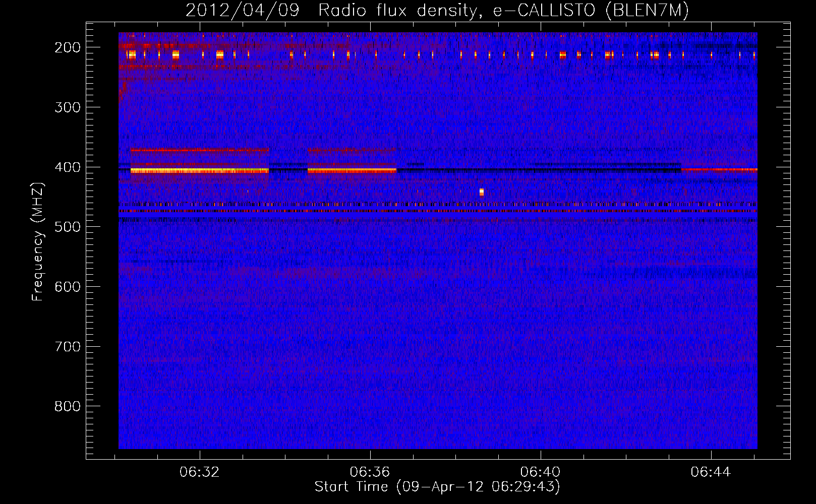This screenshot has width=816, height=504.
Task: Click the plot title 2012/04/09 Radio flux density
Action: pos(437,10)
